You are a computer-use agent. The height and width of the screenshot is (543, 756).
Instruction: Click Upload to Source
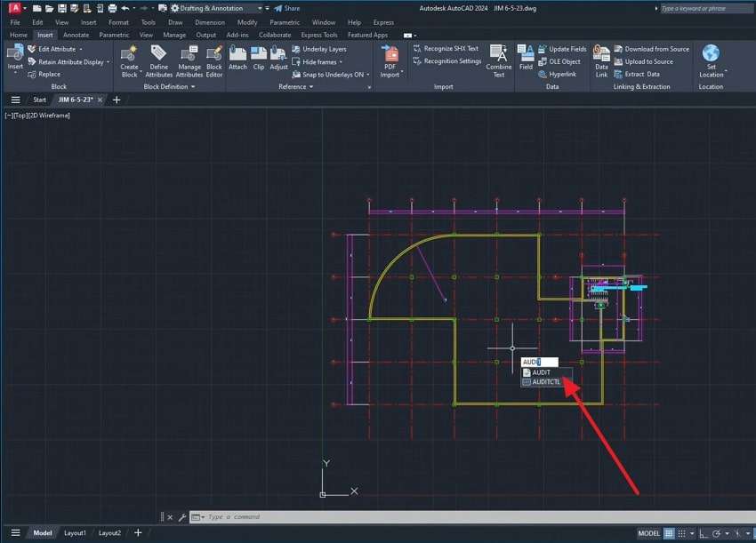[x=643, y=61]
